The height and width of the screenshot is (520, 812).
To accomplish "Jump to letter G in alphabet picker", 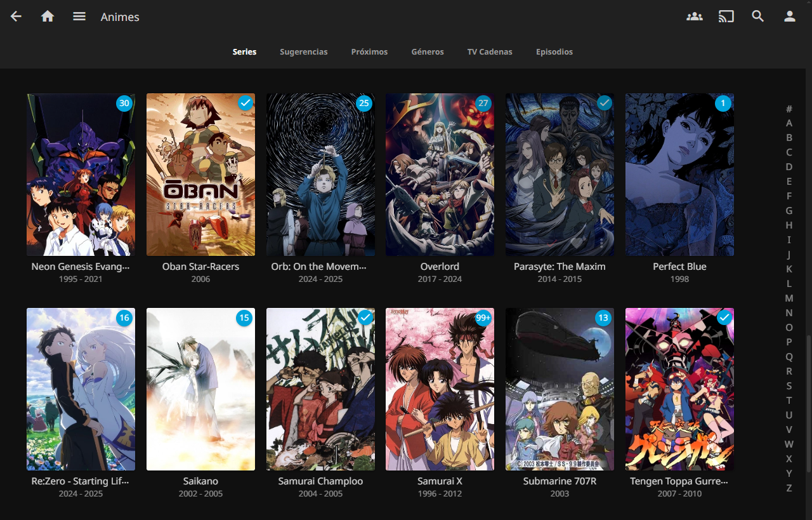I will (789, 211).
